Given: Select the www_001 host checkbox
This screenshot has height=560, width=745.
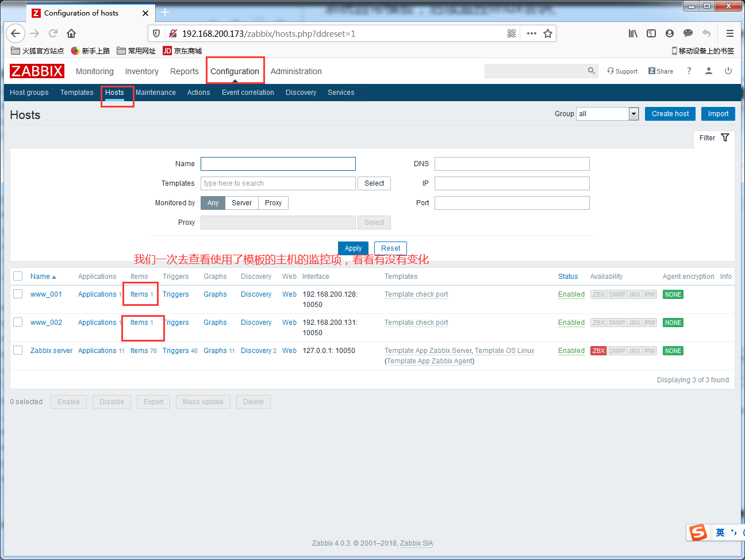Looking at the screenshot, I should point(18,294).
